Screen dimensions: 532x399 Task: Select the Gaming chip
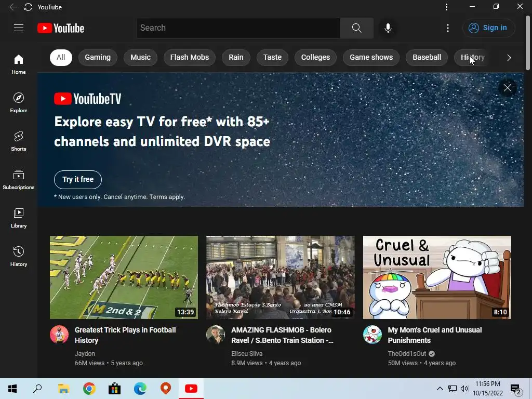click(98, 57)
